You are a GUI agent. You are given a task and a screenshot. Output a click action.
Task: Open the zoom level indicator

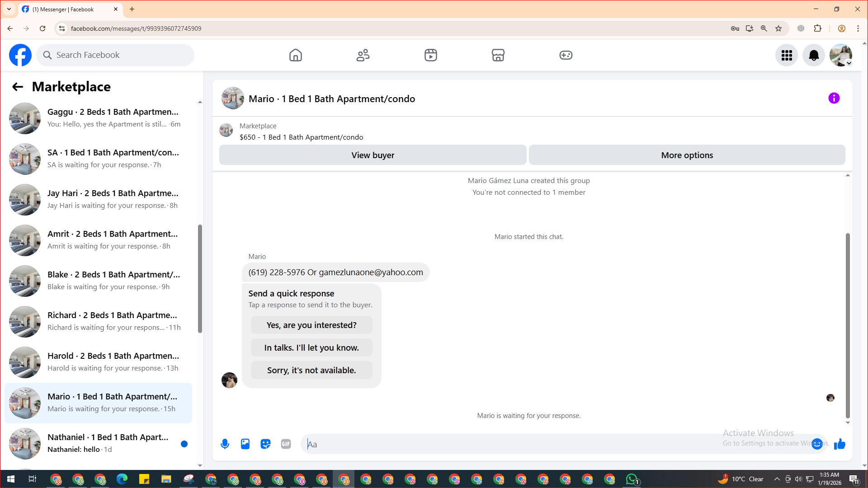(764, 28)
